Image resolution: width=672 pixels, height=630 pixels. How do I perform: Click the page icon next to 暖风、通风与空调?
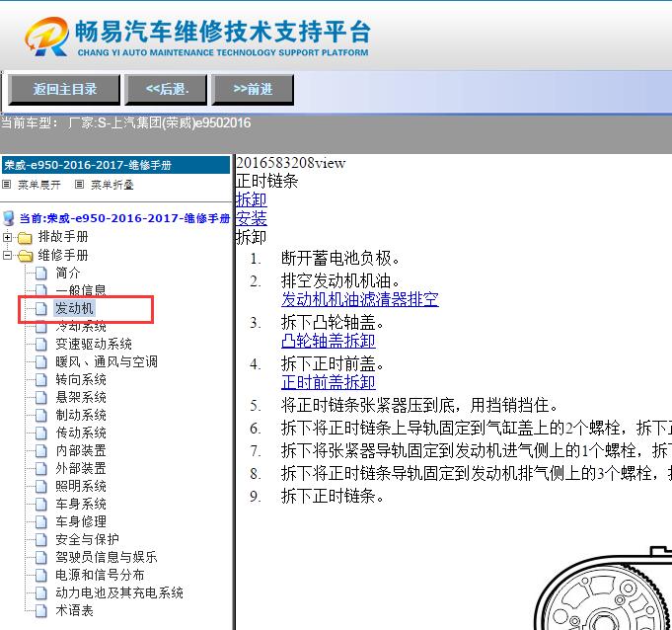(x=41, y=362)
